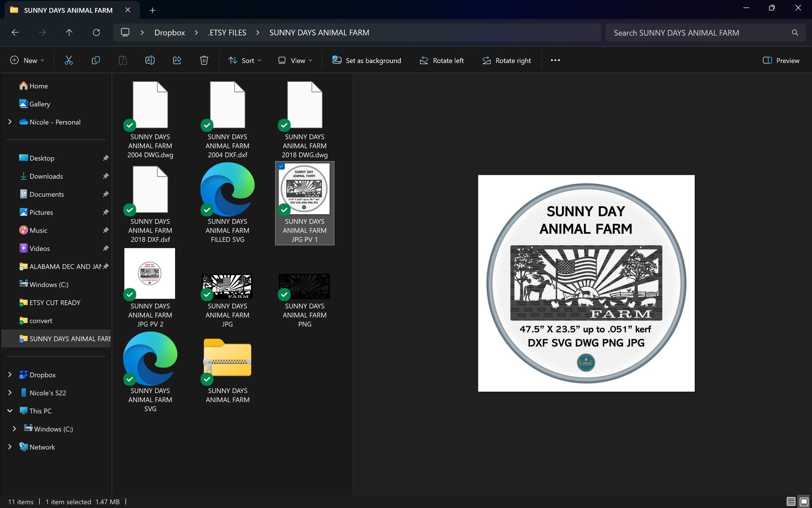Screen dimensions: 812x508
Task: Click the SUNNY DAYS ANIMAL FARM tab title
Action: click(x=68, y=10)
